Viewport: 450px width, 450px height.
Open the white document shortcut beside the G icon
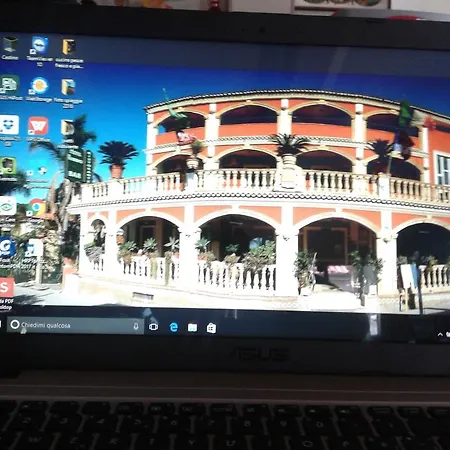(35, 248)
